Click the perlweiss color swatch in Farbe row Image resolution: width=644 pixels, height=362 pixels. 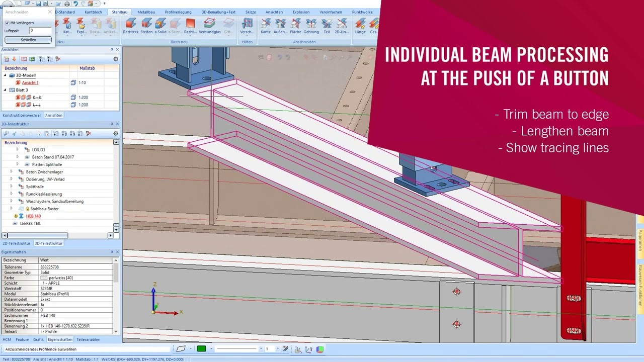pos(44,278)
